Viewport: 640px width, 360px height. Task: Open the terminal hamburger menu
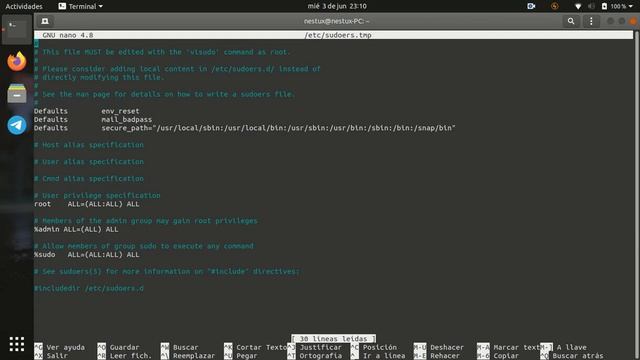[591, 21]
